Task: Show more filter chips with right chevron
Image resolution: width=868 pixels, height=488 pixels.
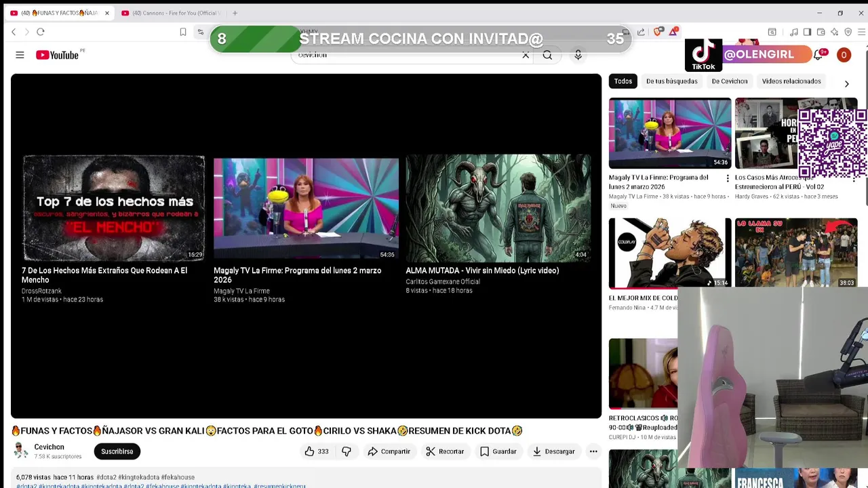Action: coord(846,84)
